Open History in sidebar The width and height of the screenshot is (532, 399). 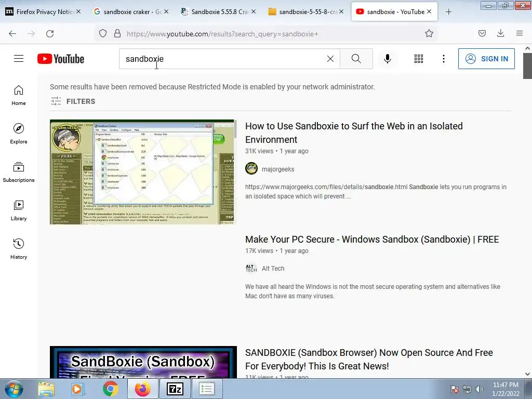[x=19, y=249]
